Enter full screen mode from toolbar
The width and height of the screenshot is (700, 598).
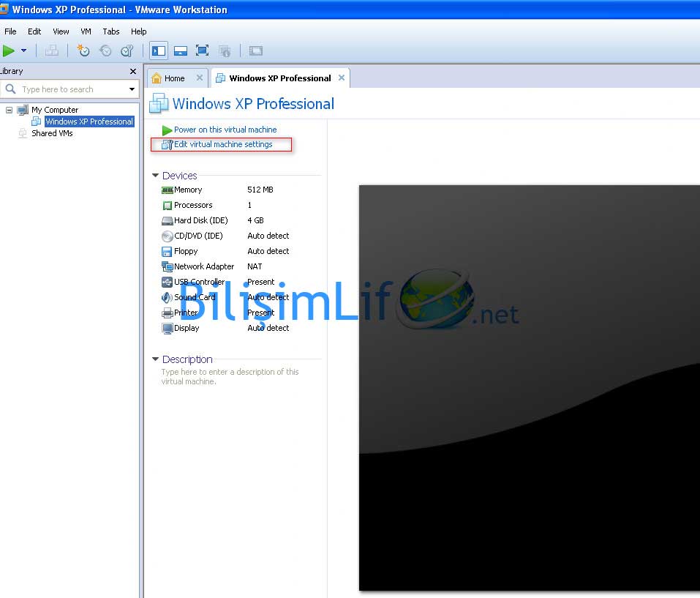pyautogui.click(x=203, y=51)
